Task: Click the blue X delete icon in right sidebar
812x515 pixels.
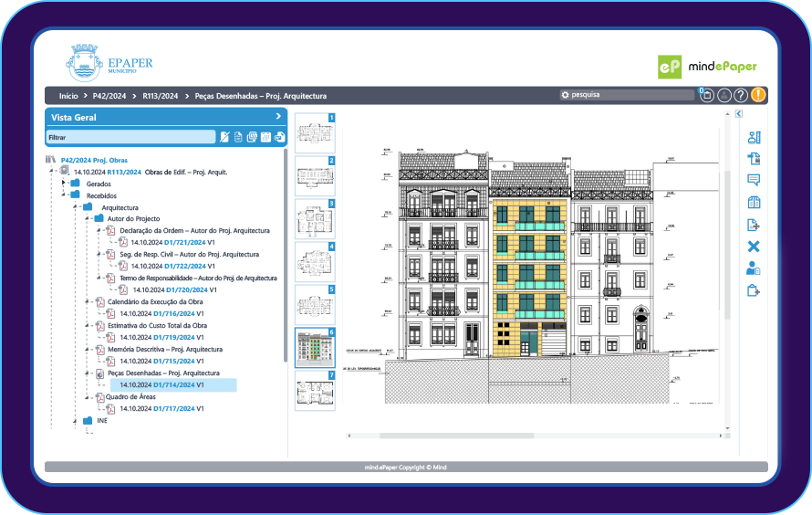Action: click(x=754, y=247)
